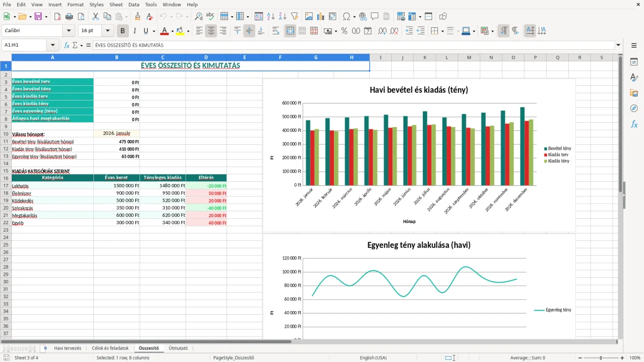This screenshot has height=362, width=644.
Task: Click the English (USA) language status
Action: pyautogui.click(x=373, y=358)
